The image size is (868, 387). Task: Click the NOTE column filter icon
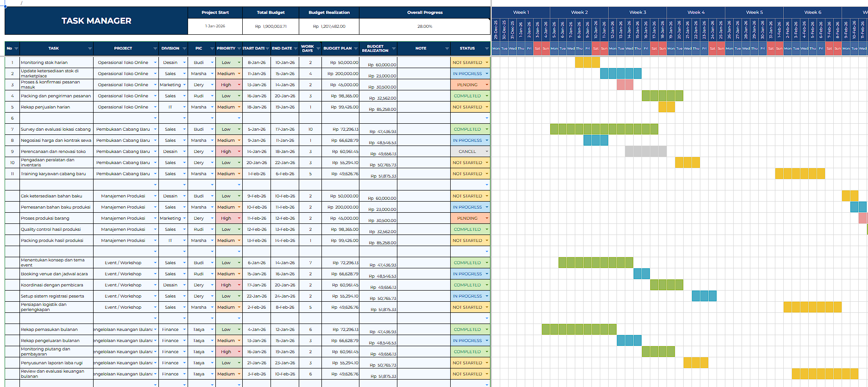coord(447,49)
